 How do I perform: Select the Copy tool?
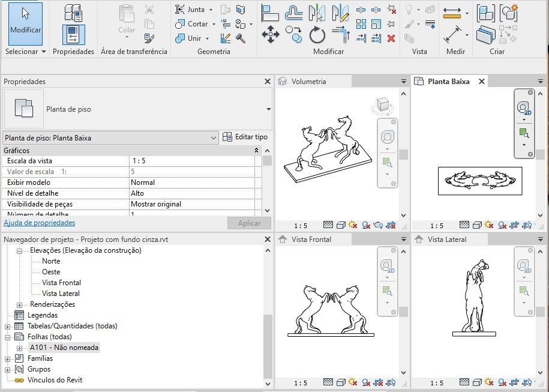[294, 35]
